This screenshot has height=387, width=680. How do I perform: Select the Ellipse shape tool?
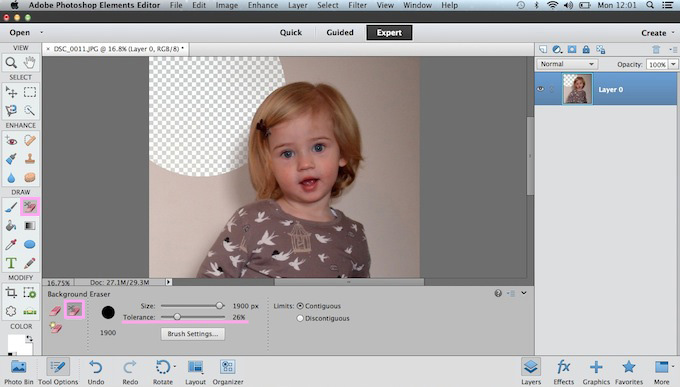(29, 244)
